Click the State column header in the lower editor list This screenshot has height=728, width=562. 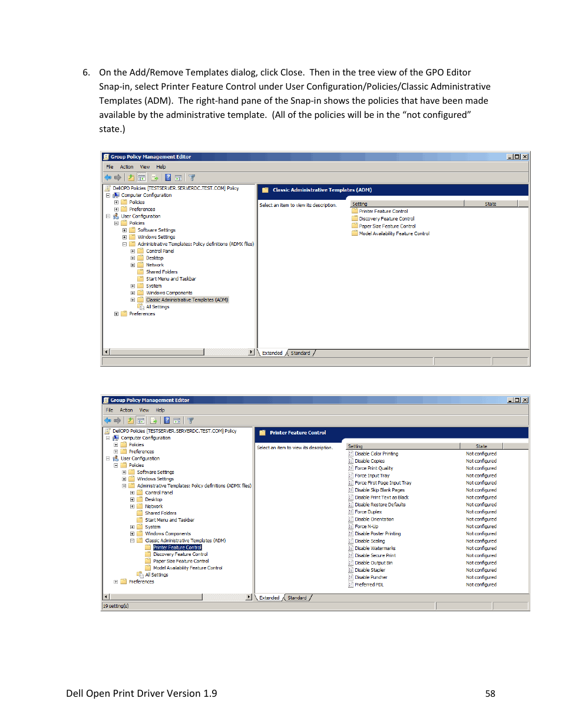coord(481,446)
